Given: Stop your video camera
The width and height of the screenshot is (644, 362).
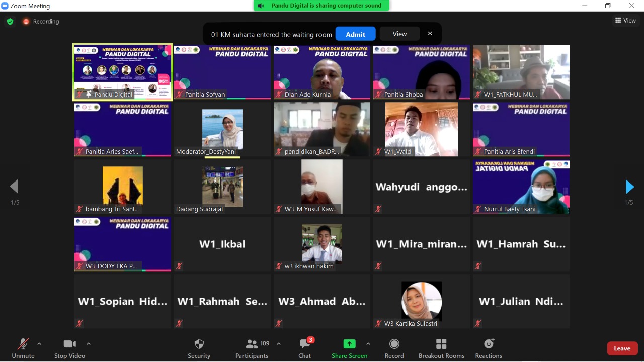Looking at the screenshot, I should (x=69, y=348).
